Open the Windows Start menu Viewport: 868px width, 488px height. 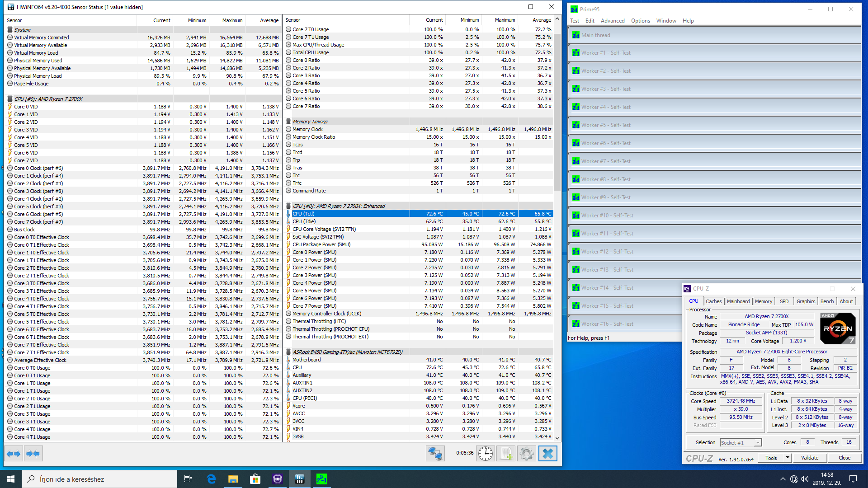tap(11, 479)
